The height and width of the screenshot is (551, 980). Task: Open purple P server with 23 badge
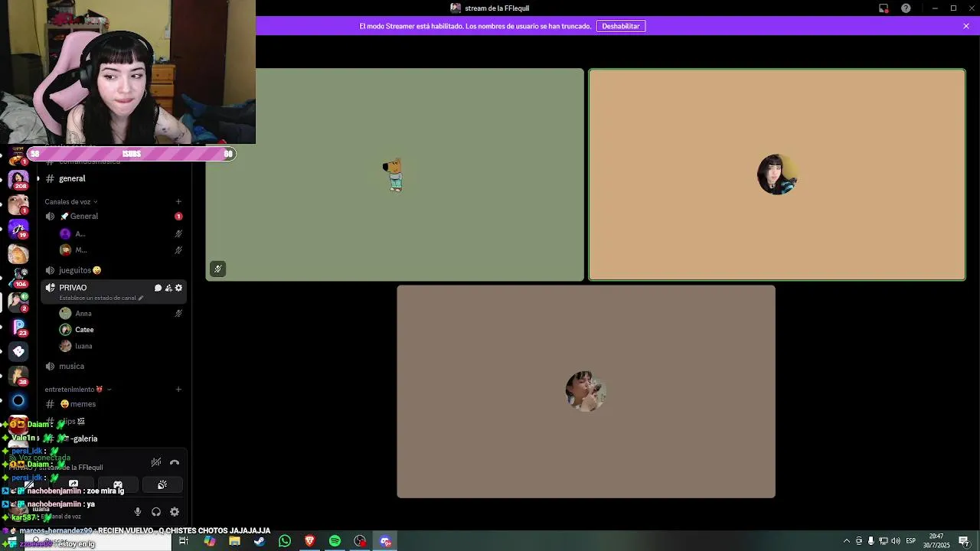pos(18,327)
